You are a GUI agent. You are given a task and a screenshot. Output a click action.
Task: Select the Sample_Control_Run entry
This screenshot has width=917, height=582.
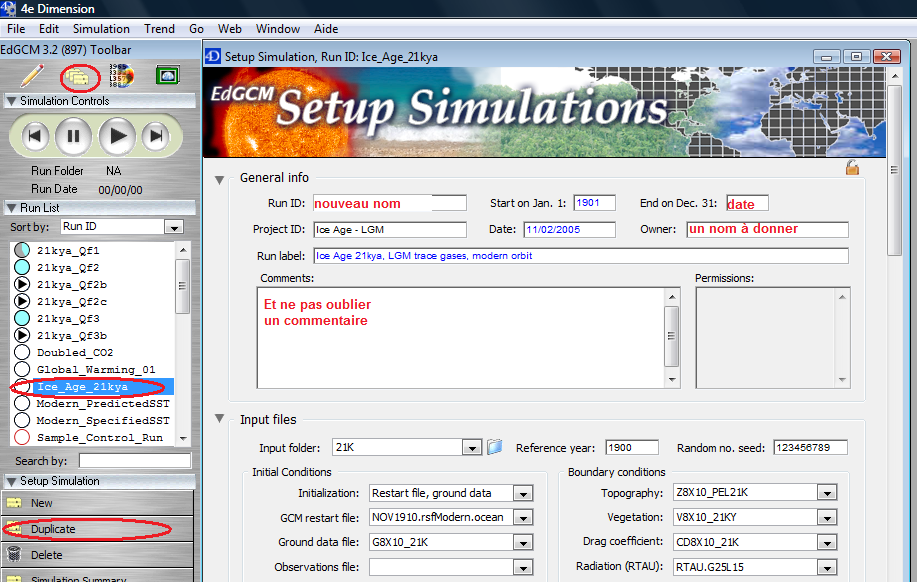coord(99,438)
